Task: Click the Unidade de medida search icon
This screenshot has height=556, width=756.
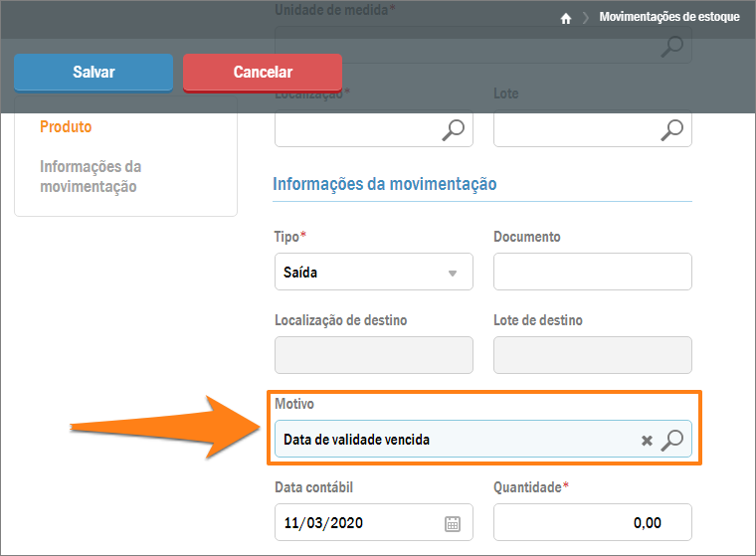Action: tap(672, 45)
